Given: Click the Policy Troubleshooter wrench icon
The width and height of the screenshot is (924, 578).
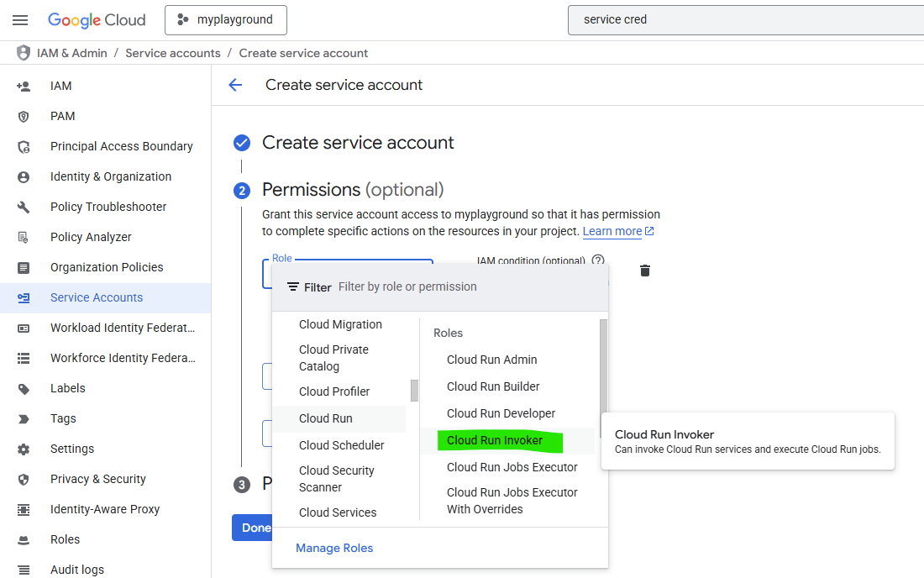Looking at the screenshot, I should coord(24,207).
